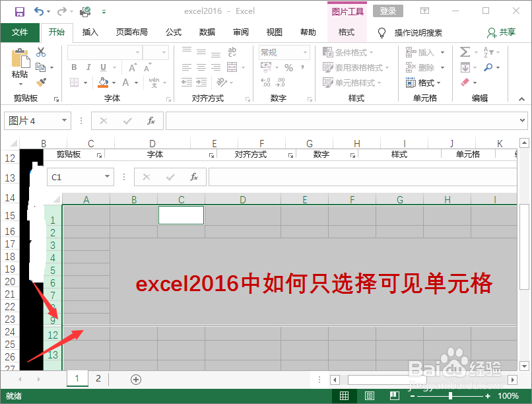Switch to the 数据 tab
532x404 pixels.
tap(207, 32)
